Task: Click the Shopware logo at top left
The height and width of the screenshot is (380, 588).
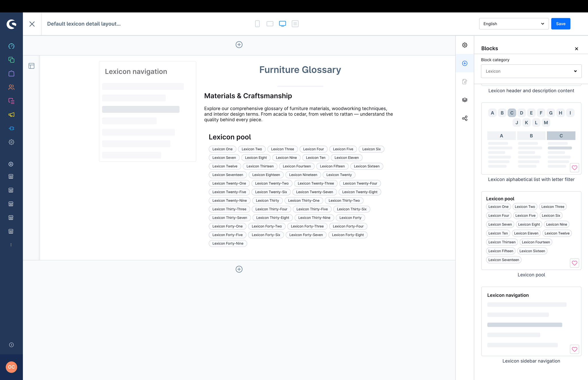Action: point(11,24)
